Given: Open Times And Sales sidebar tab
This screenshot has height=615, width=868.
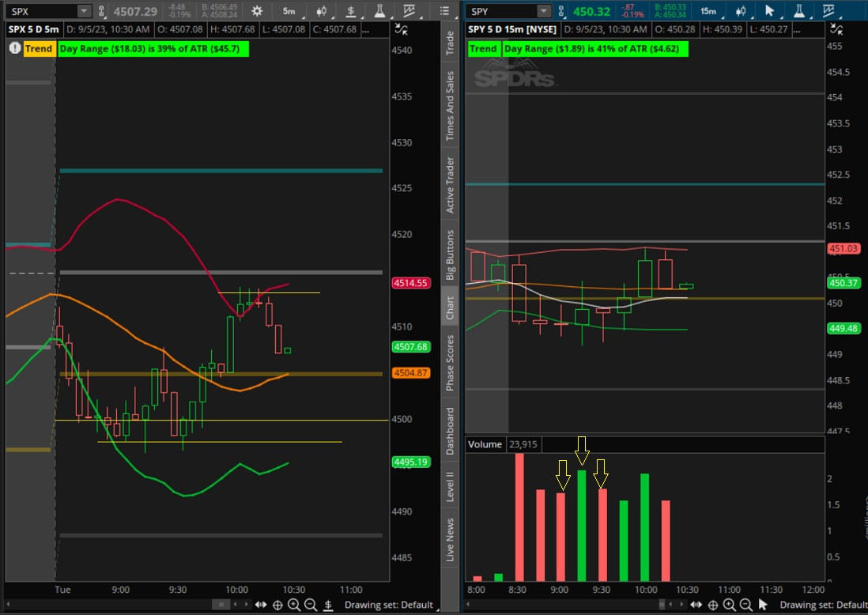Looking at the screenshot, I should pyautogui.click(x=450, y=106).
